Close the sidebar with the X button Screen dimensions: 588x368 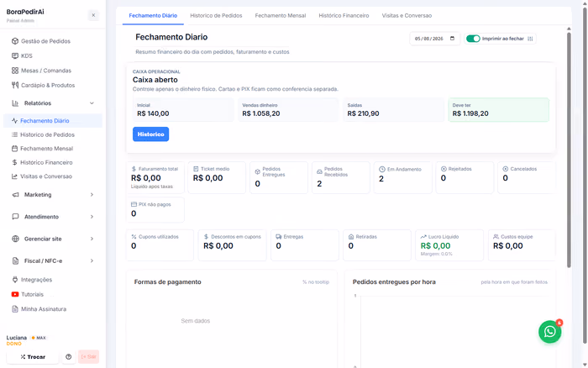93,15
